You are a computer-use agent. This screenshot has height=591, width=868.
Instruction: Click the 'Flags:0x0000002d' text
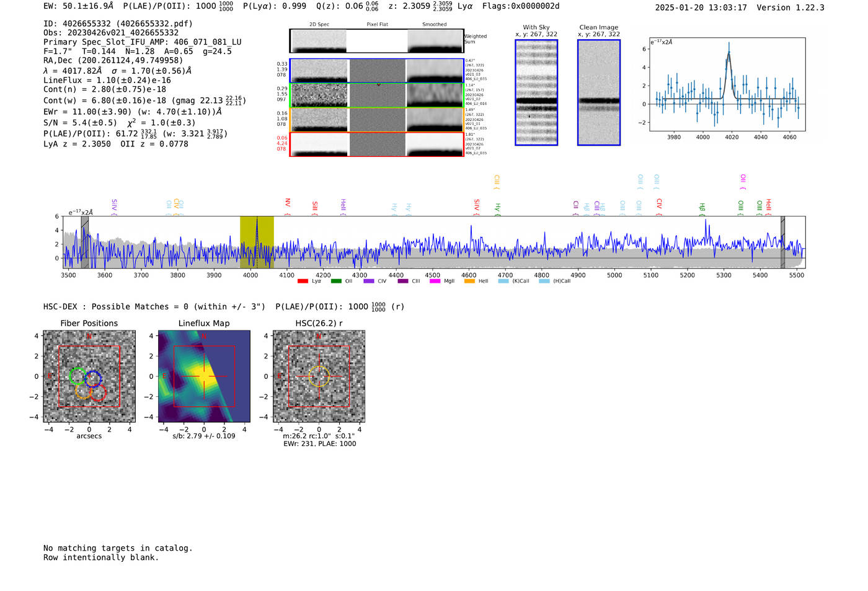[521, 6]
